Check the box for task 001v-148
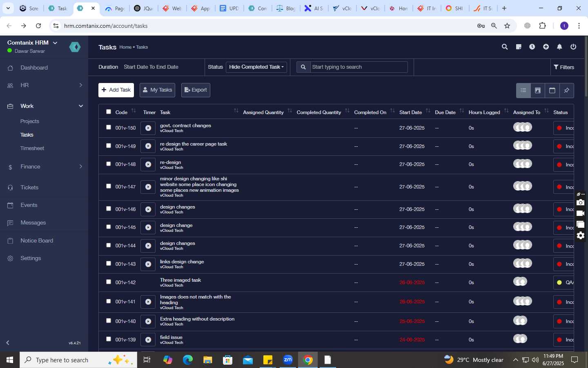Image resolution: width=588 pixels, height=368 pixels. pos(109,164)
